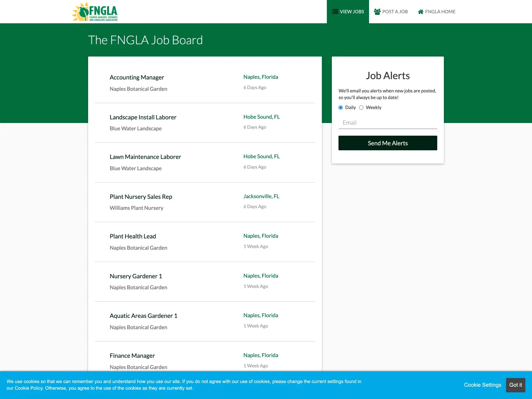Image resolution: width=532 pixels, height=399 pixels.
Task: Click the list icon beside View Jobs
Action: pos(335,12)
